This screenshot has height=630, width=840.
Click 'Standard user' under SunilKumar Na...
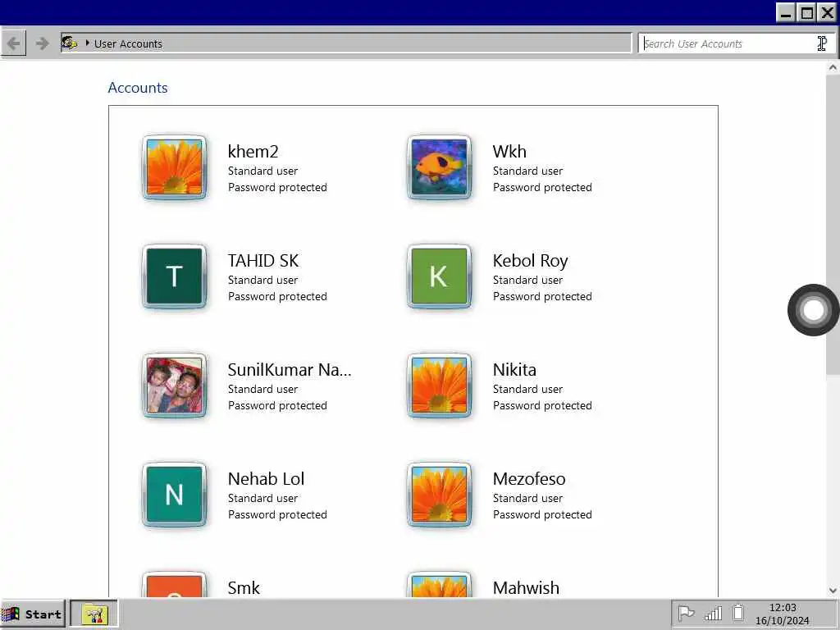click(x=262, y=389)
